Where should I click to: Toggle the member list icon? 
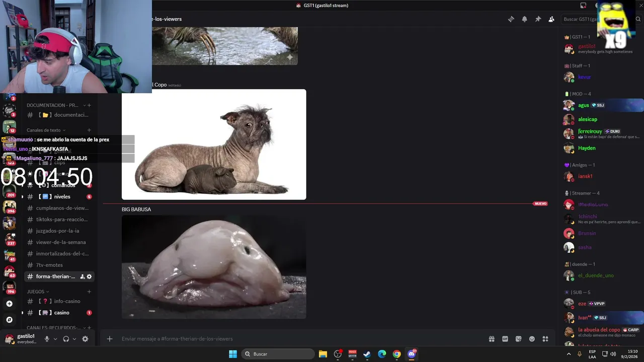(x=551, y=19)
